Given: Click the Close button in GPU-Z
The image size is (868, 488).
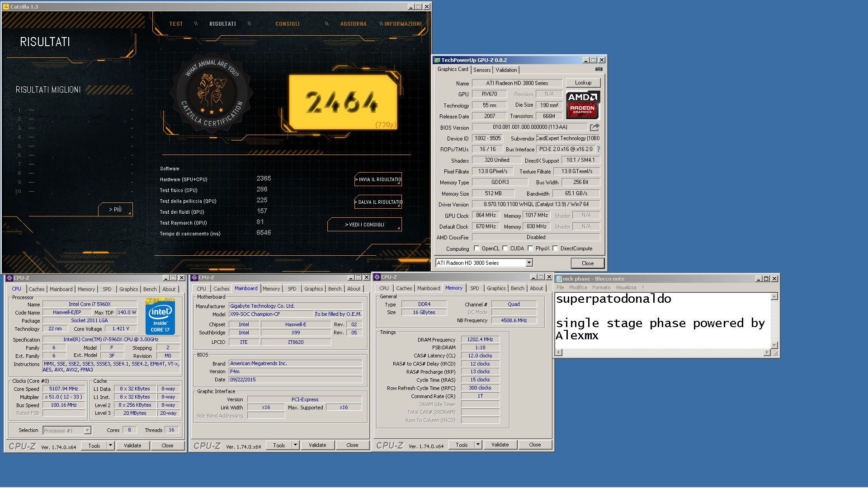Looking at the screenshot, I should pos(588,263).
